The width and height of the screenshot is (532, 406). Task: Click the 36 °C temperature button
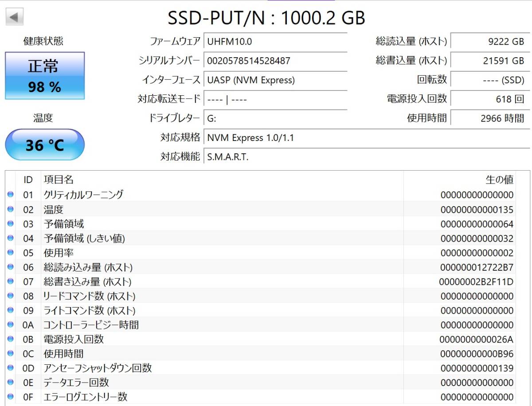pos(45,145)
